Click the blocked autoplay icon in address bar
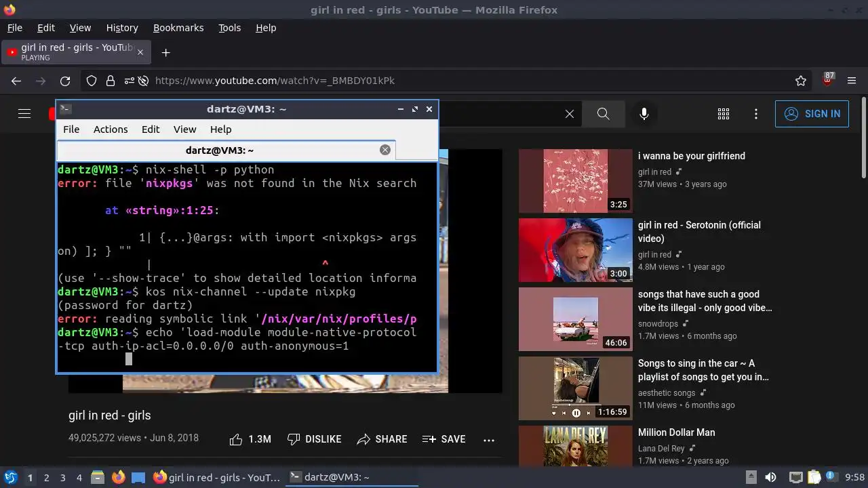The image size is (868, 488). pyautogui.click(x=143, y=81)
